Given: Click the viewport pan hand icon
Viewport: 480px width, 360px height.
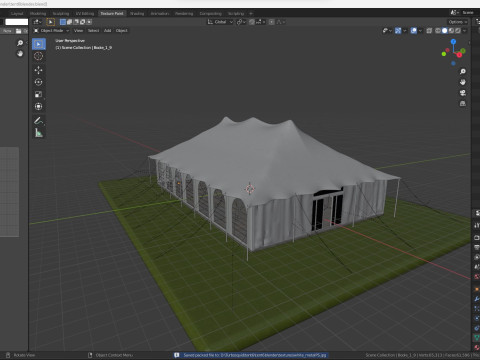Looking at the screenshot, I should pyautogui.click(x=463, y=82).
